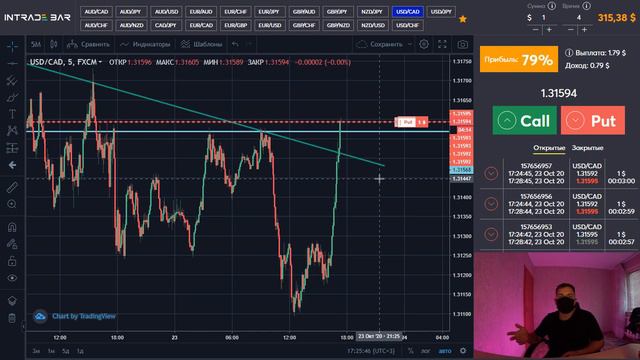Decrease trade amount with minus button
This screenshot has width=640, height=360.
[x=536, y=29]
